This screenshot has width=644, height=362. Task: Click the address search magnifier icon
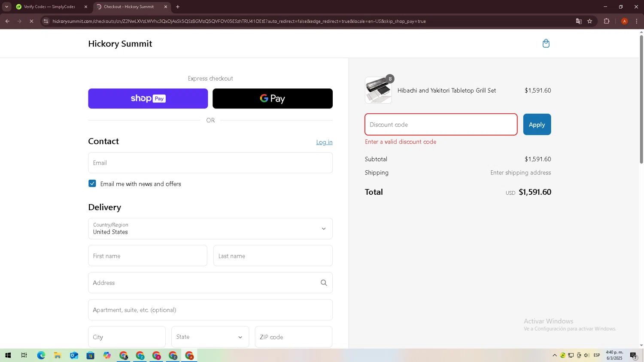click(x=324, y=283)
